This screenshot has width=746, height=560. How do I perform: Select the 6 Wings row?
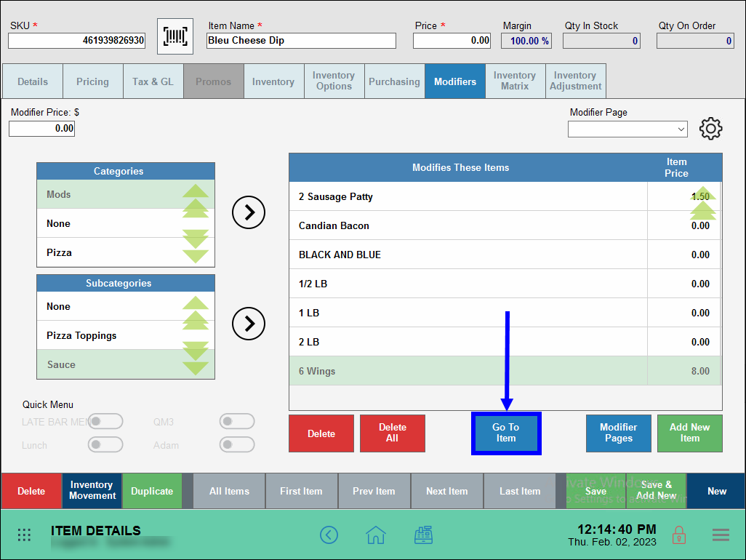[x=505, y=371]
